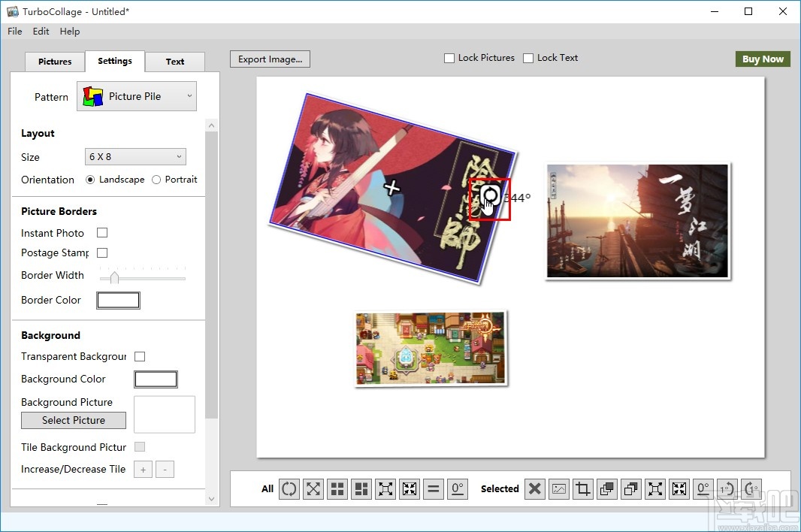Click the Export Image button

269,59
